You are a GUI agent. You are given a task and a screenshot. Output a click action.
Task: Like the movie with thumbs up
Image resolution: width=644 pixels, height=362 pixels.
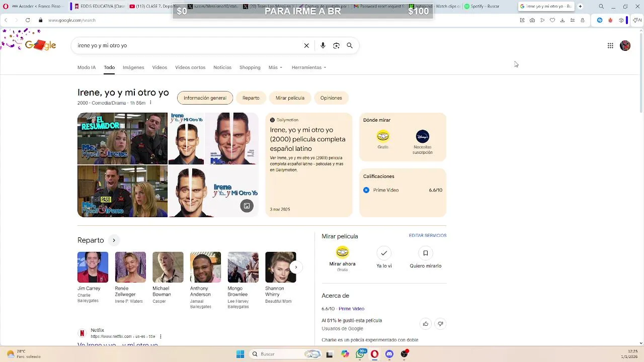[426, 324]
